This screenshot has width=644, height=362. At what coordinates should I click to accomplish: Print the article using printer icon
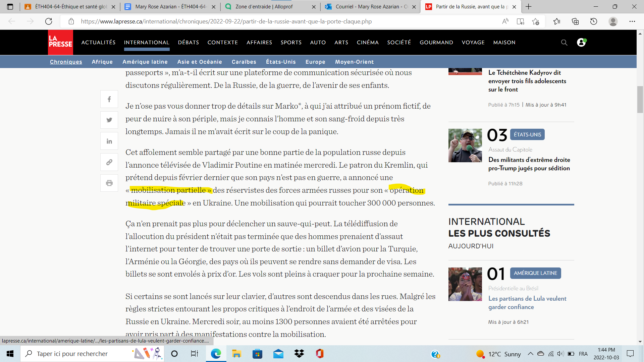tap(109, 183)
